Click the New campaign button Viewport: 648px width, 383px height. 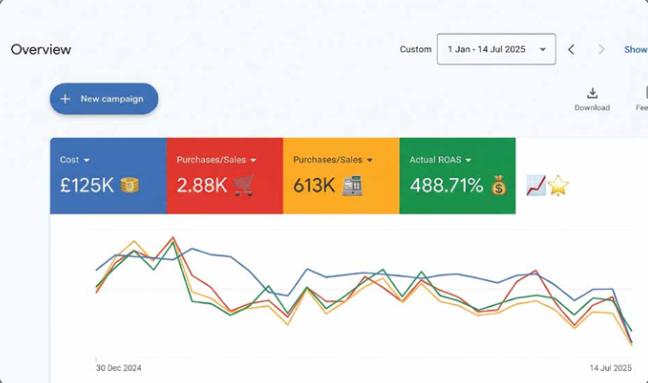coord(104,99)
